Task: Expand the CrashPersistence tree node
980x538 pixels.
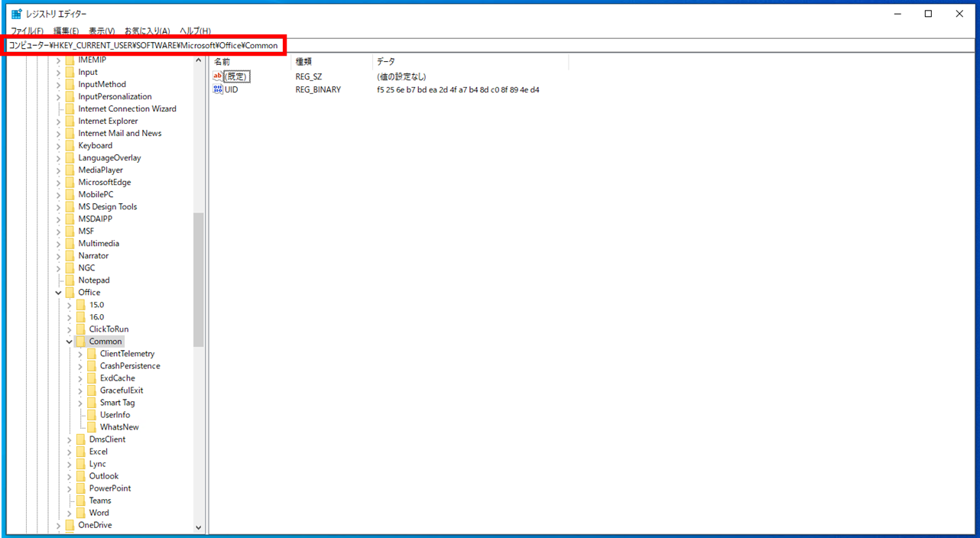Action: (80, 365)
